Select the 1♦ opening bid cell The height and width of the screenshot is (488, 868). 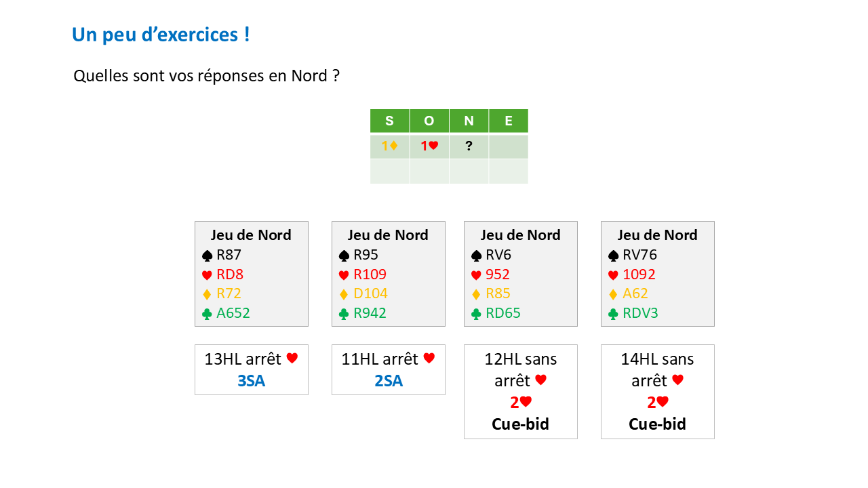coord(389,146)
